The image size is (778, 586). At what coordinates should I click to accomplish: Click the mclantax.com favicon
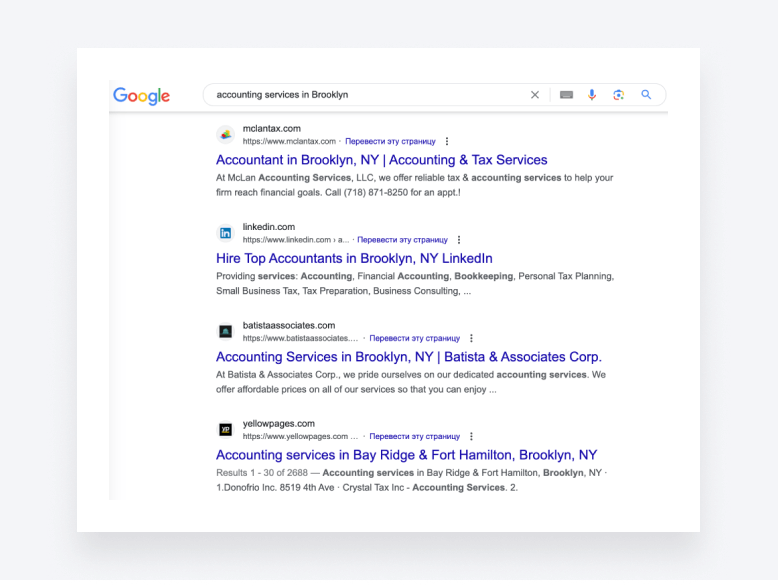point(226,135)
